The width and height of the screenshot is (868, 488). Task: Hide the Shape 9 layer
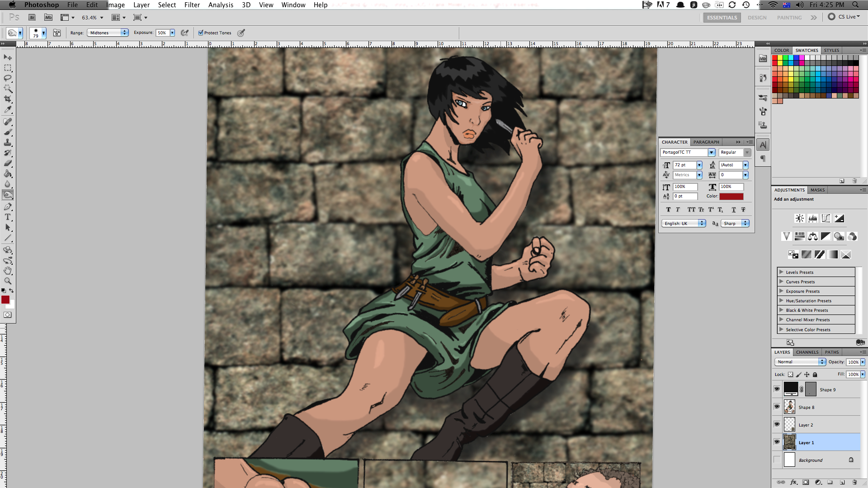777,389
